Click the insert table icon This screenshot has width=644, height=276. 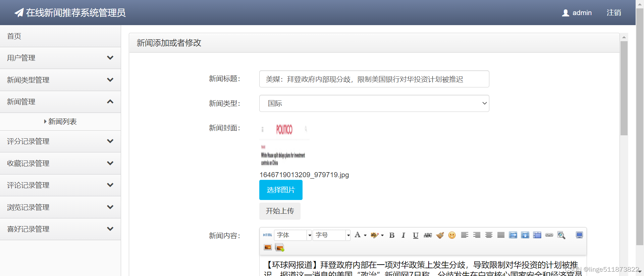pyautogui.click(x=537, y=235)
